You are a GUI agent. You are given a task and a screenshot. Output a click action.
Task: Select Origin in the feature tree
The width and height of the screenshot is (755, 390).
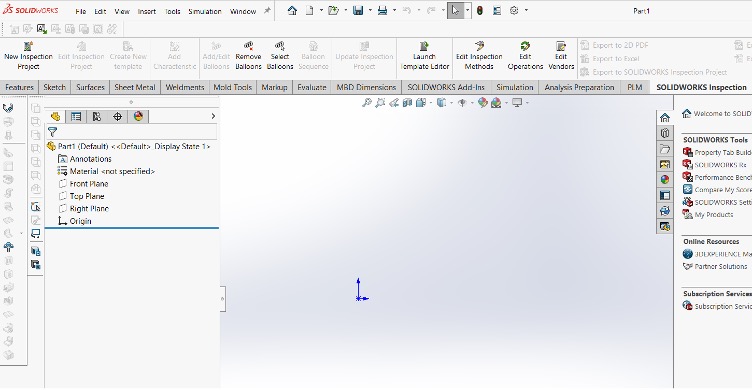(75, 221)
